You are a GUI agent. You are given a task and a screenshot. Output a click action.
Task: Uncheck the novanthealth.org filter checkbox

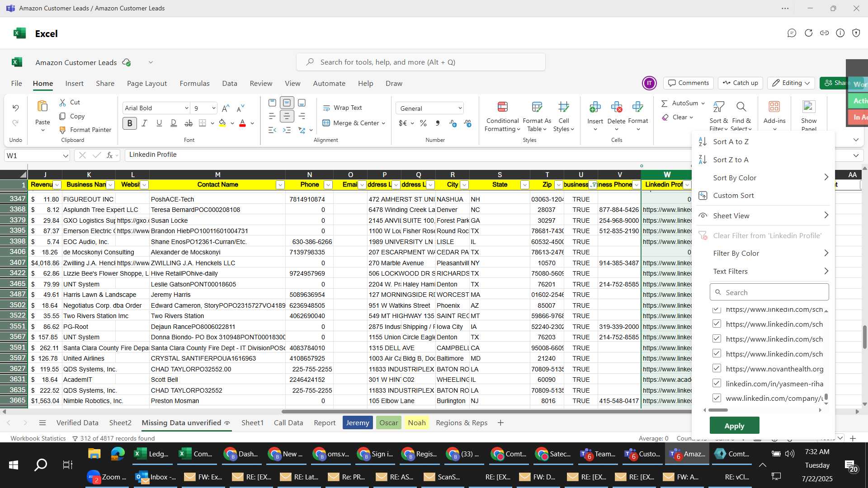(x=717, y=368)
